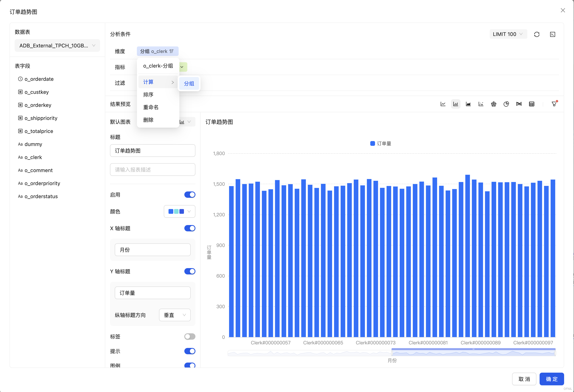574x392 pixels.
Task: Select the pie chart icon
Action: point(506,104)
